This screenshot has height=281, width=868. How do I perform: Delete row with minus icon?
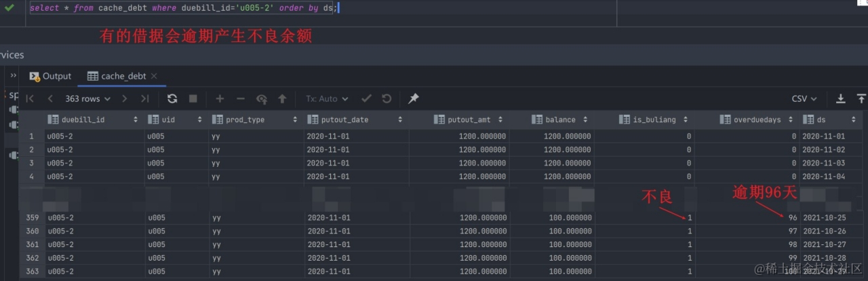241,98
